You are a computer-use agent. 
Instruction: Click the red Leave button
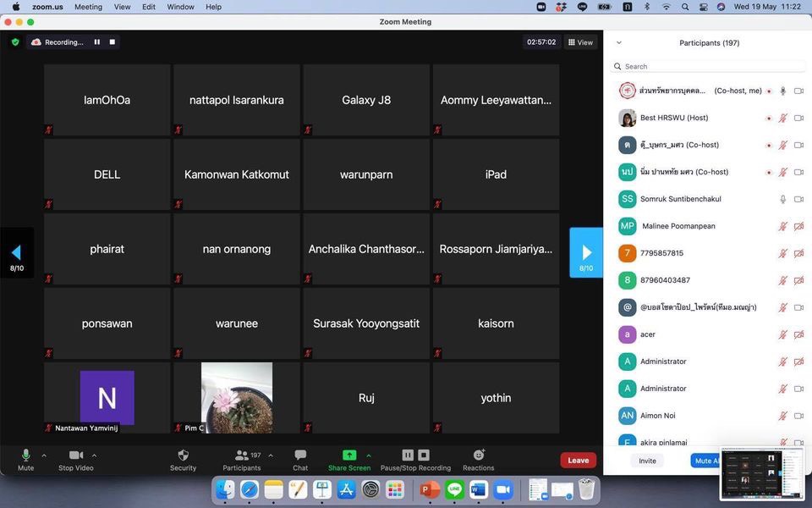pos(578,461)
